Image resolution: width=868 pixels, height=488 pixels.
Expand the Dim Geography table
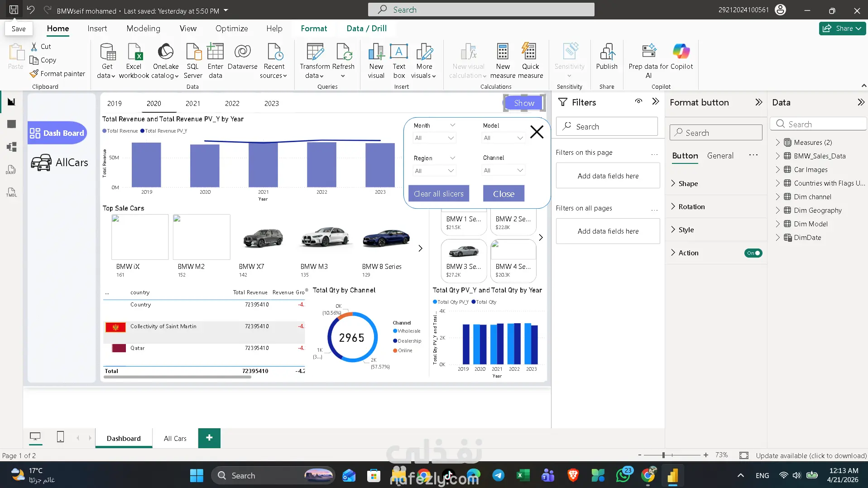point(777,211)
